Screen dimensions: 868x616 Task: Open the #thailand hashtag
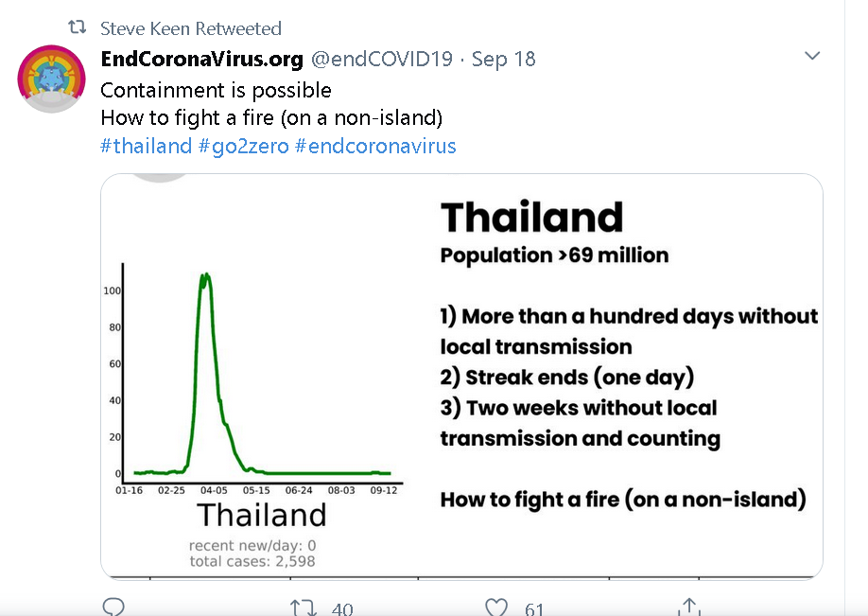click(x=147, y=147)
